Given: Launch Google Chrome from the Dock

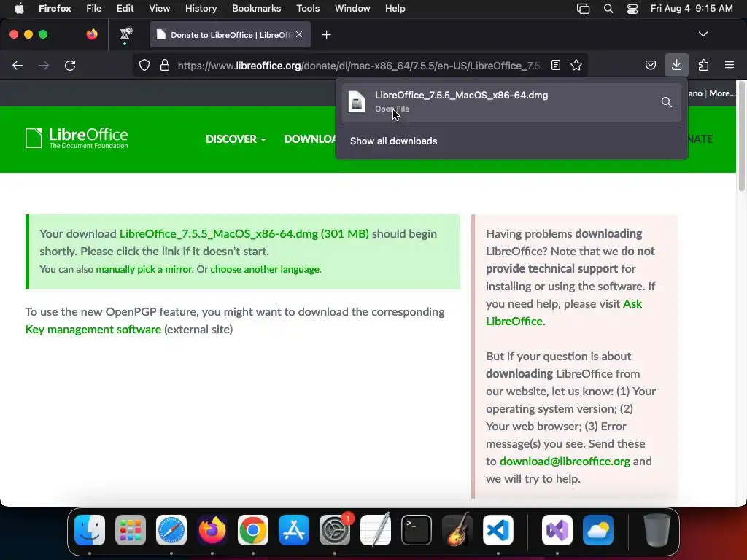Looking at the screenshot, I should click(x=253, y=530).
